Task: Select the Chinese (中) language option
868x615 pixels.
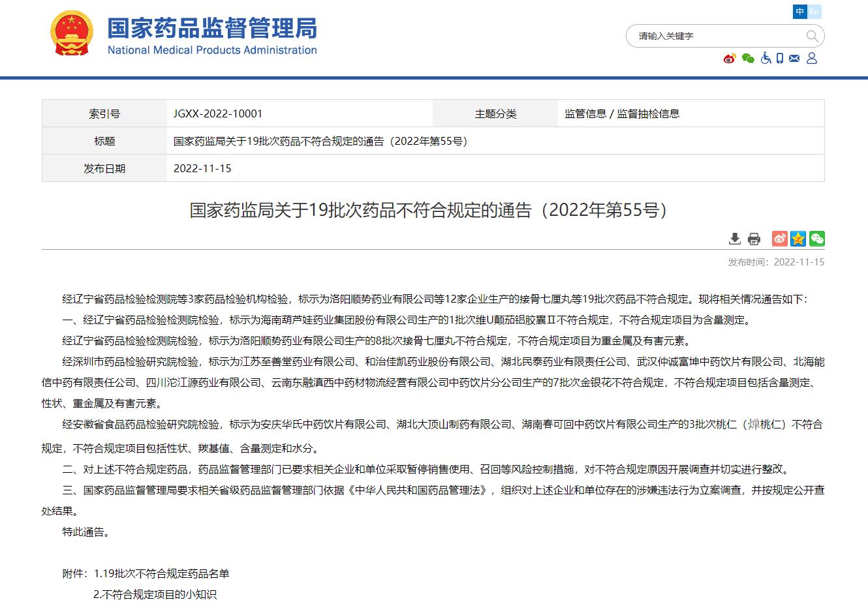Action: pos(800,12)
